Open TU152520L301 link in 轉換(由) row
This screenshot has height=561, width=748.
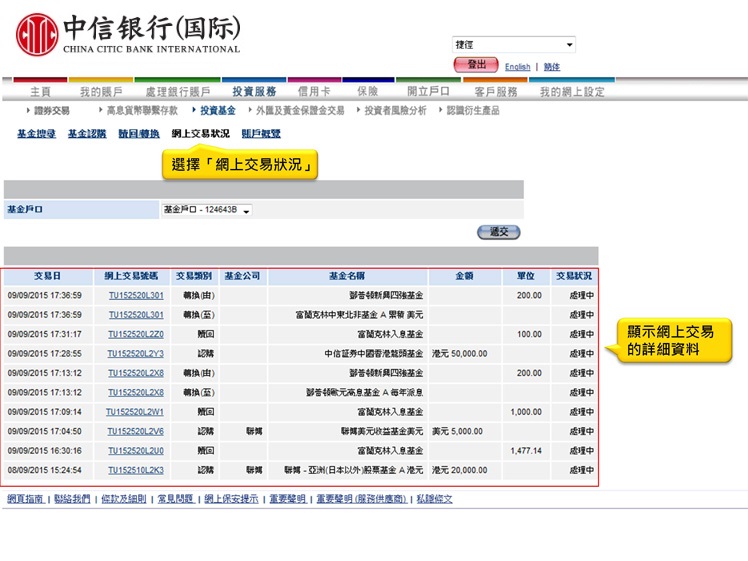tap(136, 296)
